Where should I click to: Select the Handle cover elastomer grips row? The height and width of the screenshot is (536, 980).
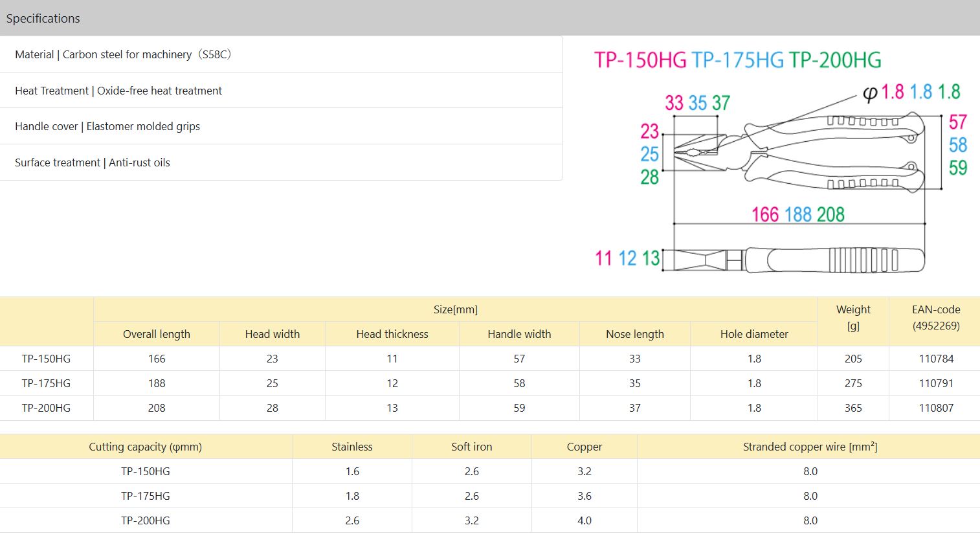point(107,126)
